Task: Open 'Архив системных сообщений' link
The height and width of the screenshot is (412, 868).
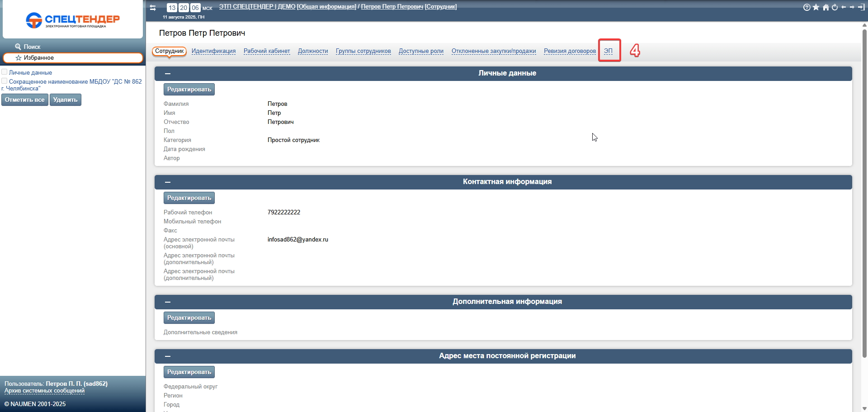Action: (44, 391)
